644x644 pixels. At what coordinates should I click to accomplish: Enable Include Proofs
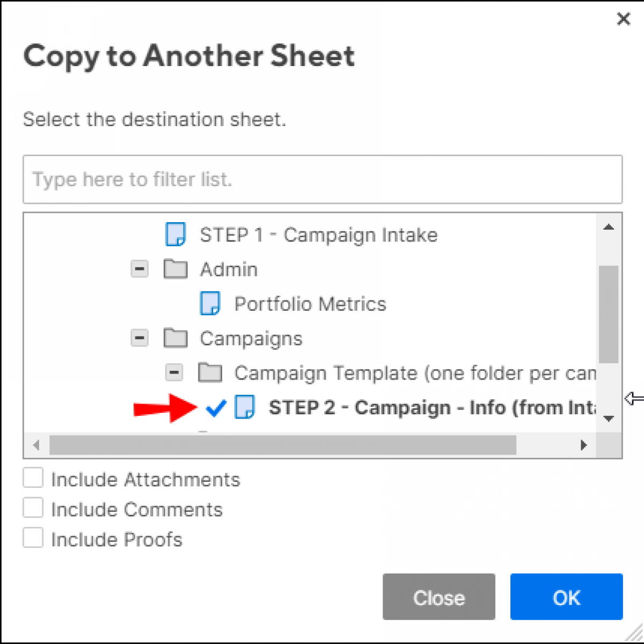pyautogui.click(x=33, y=537)
